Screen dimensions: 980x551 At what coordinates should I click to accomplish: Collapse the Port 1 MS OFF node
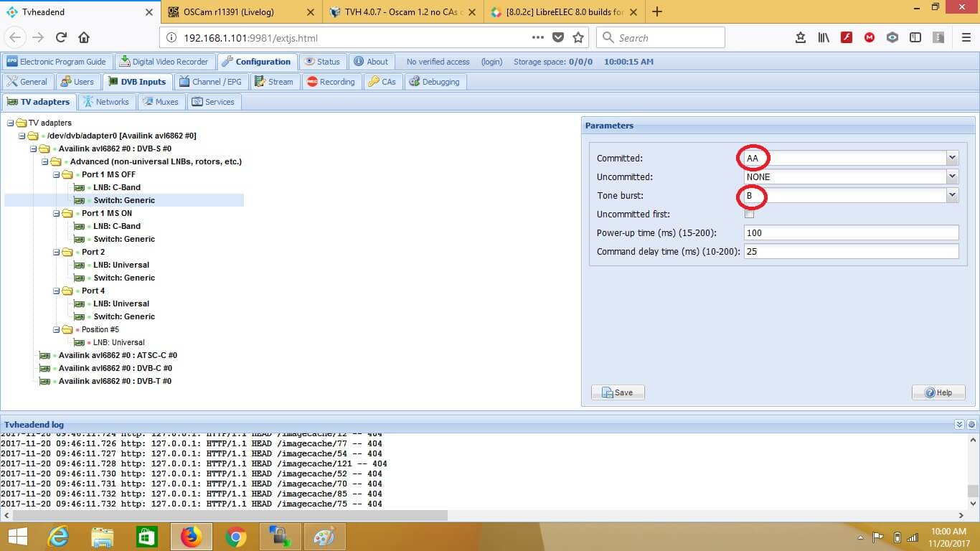pos(57,174)
